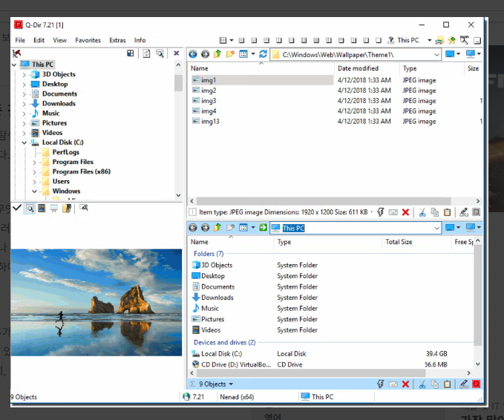Click the green Go arrow in bottom pane
The width and height of the screenshot is (504, 420).
click(x=264, y=228)
